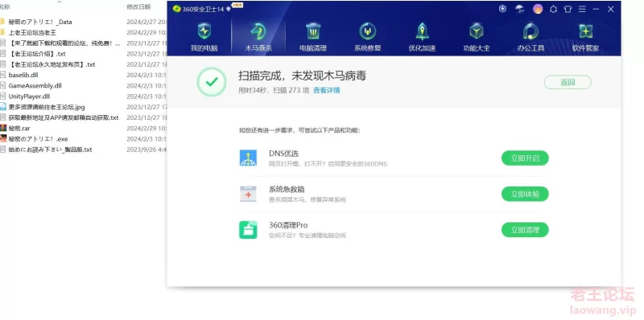Open the 软件管家 icon
Screen dimensions: 644x320
click(x=586, y=31)
